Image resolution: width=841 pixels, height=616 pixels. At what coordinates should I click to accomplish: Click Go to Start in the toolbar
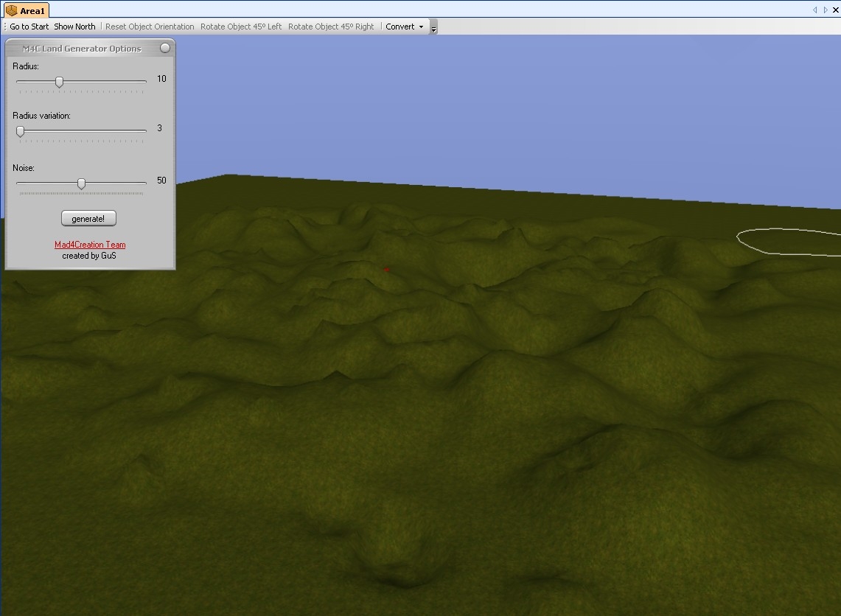29,27
